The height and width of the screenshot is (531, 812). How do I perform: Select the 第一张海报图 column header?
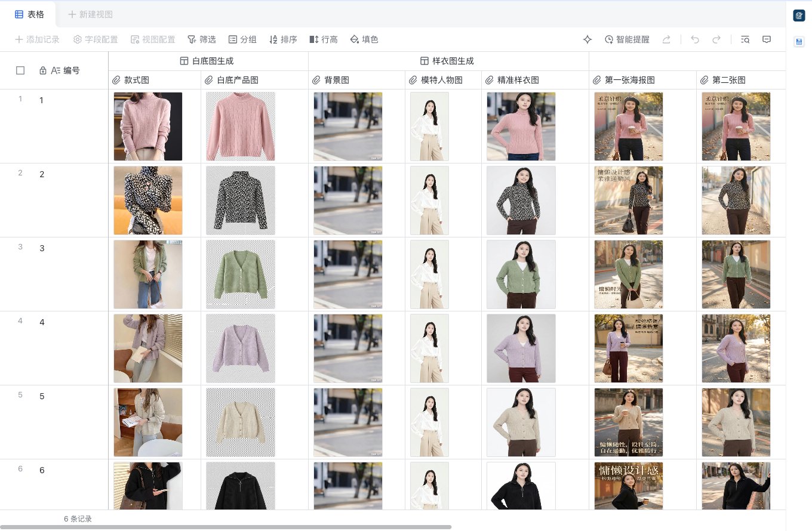pos(643,80)
